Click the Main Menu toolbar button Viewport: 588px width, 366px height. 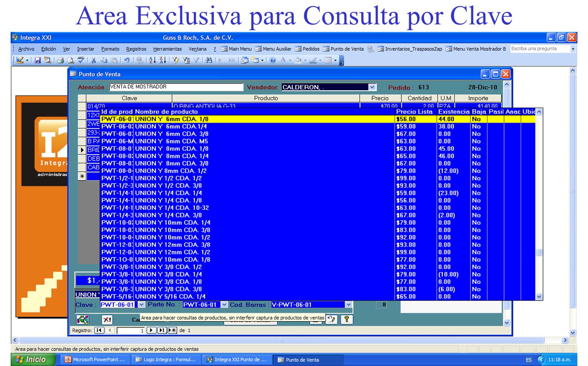pyautogui.click(x=236, y=49)
